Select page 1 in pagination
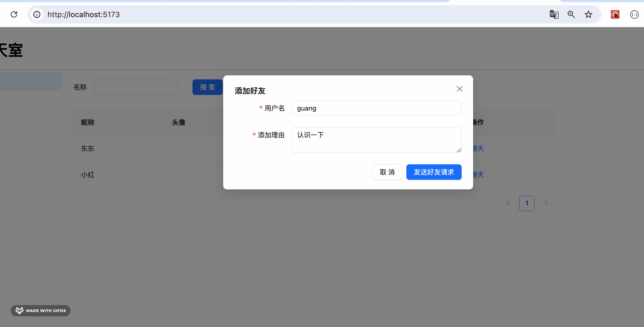 (527, 203)
